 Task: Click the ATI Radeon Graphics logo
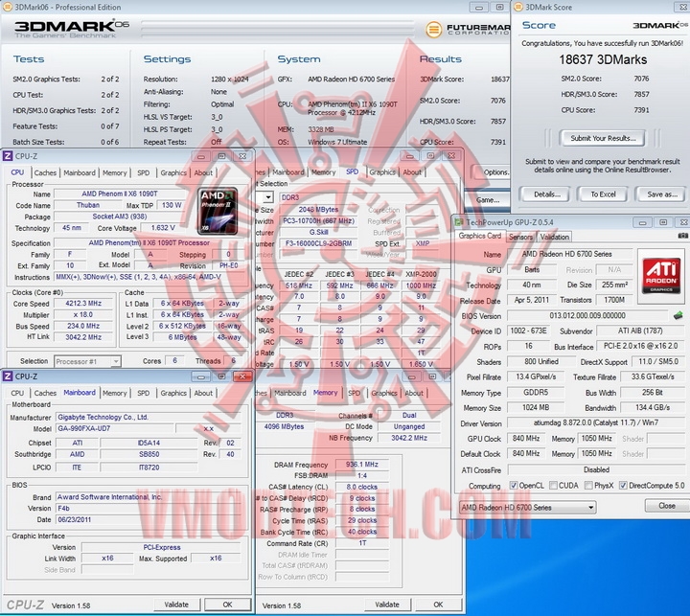(x=661, y=276)
